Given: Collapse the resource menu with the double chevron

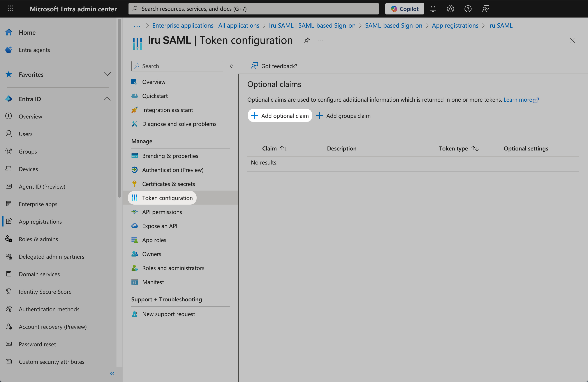Looking at the screenshot, I should 231,66.
